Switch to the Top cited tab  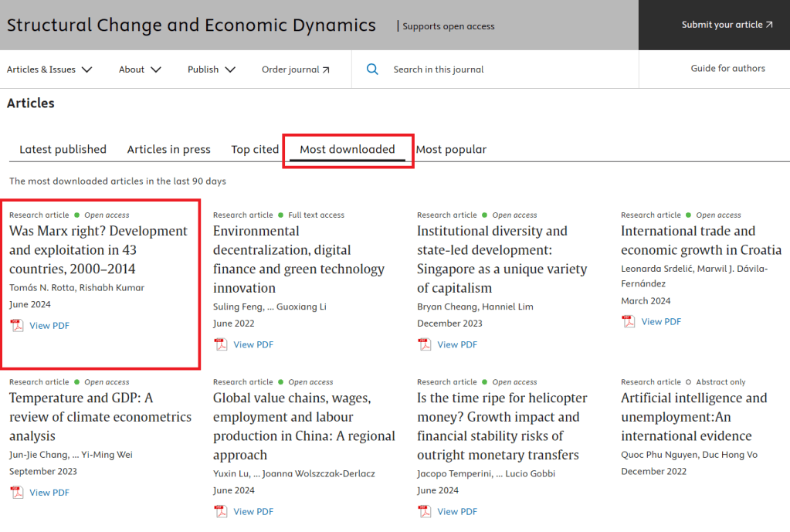tap(255, 150)
